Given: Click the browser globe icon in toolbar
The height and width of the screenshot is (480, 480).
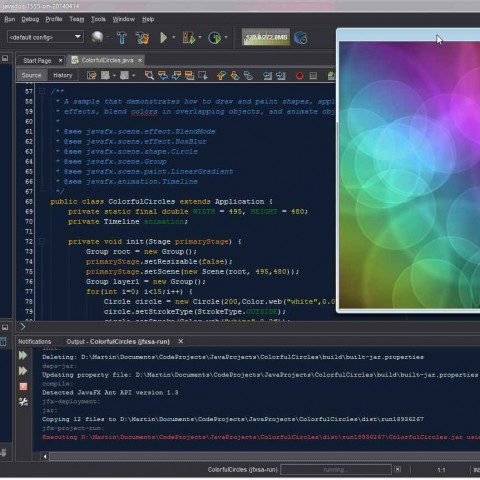Looking at the screenshot, I should (97, 37).
